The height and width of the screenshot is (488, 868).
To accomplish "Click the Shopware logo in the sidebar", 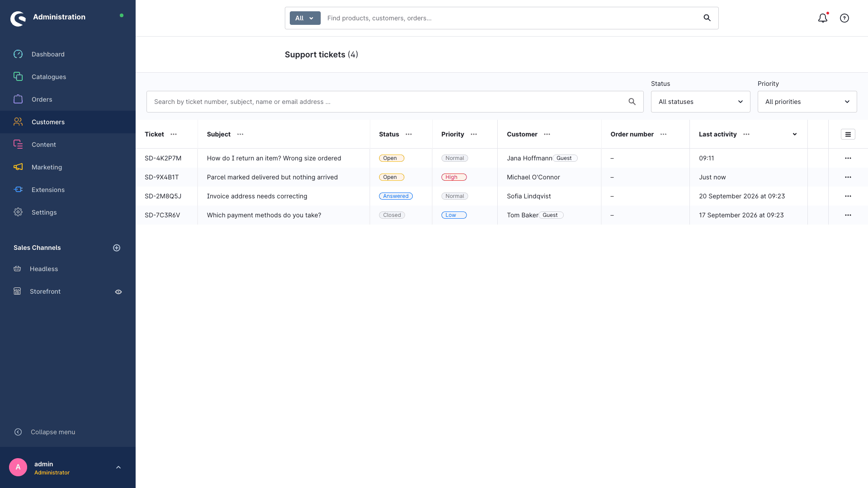I will [x=18, y=19].
